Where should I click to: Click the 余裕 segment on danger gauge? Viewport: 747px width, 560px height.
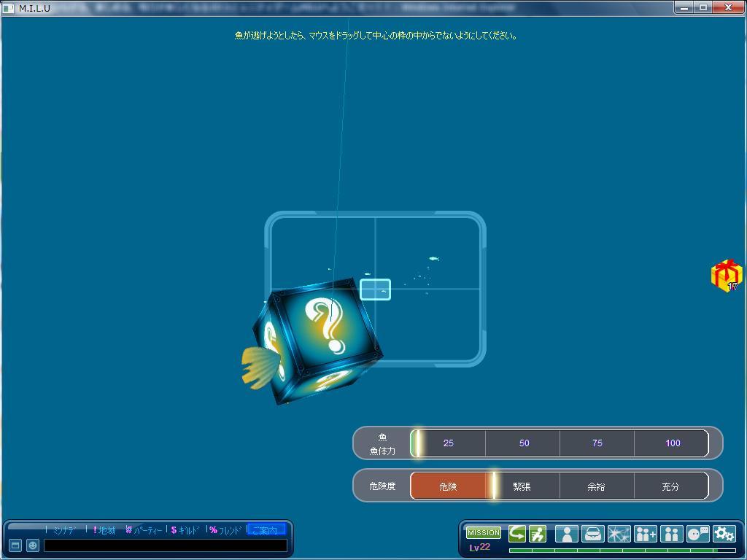(x=597, y=486)
